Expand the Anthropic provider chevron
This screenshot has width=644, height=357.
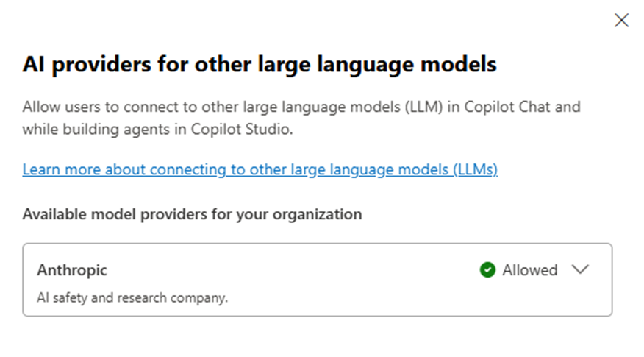pos(580,269)
